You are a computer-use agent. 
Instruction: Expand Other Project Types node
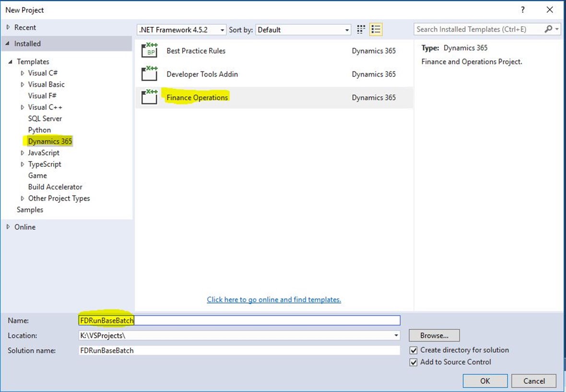tap(23, 198)
